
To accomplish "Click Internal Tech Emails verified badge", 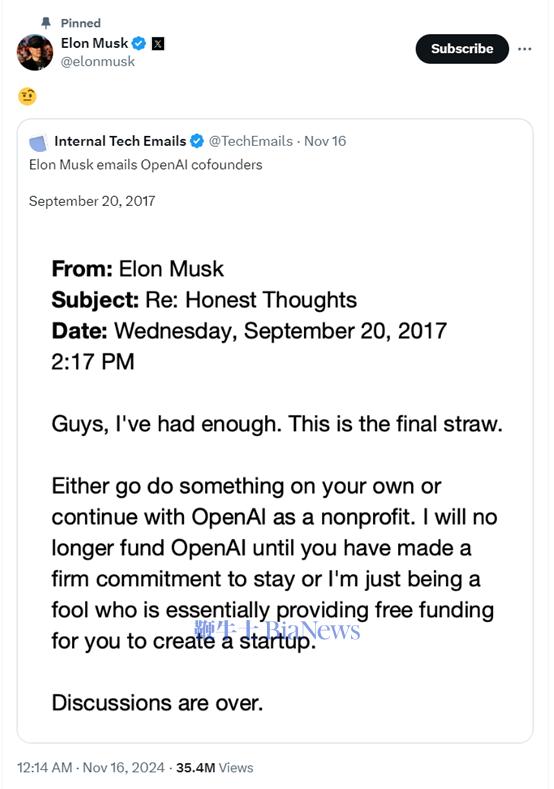I will point(197,141).
